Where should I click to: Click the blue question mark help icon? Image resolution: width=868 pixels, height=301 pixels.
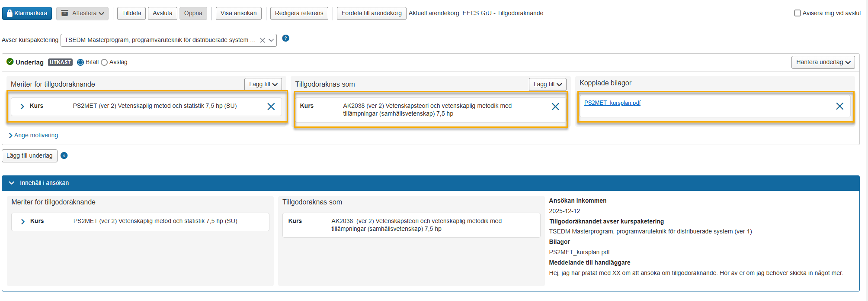[285, 38]
